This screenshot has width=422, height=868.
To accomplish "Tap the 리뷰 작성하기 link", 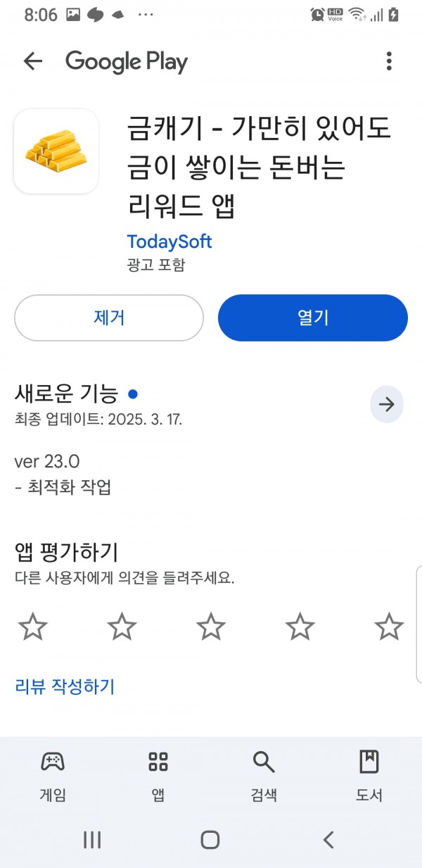I will point(65,686).
